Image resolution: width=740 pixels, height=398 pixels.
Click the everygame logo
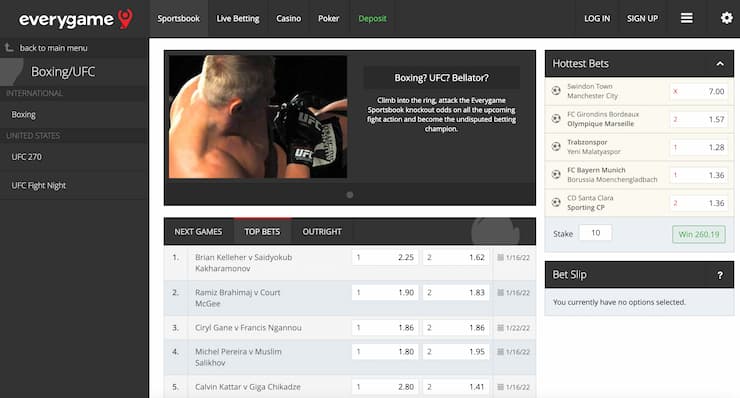click(x=76, y=19)
